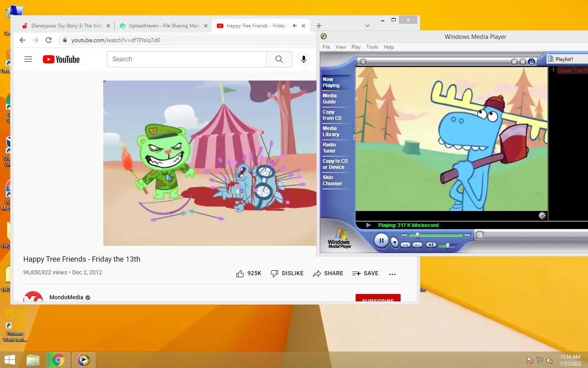
Task: Click SAVE to add to playlist
Action: [365, 274]
